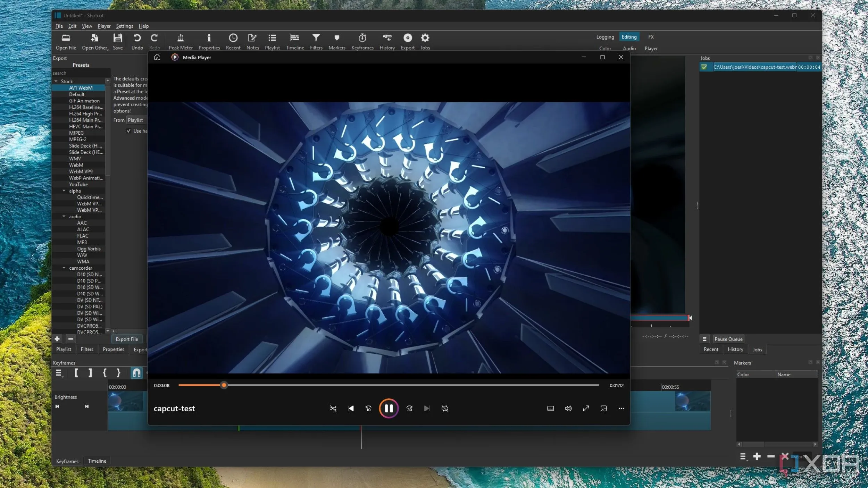The height and width of the screenshot is (488, 868).
Task: Skip to previous track in Media Player
Action: coord(351,409)
